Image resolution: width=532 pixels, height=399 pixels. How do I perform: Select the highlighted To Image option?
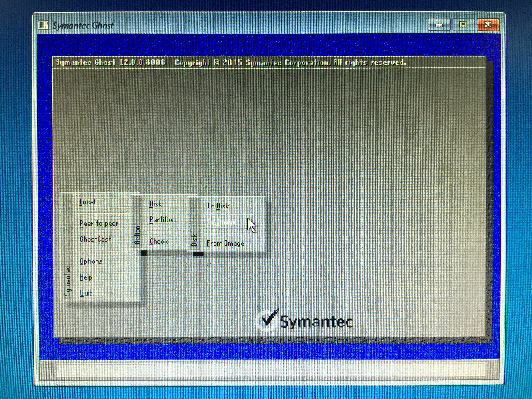222,222
